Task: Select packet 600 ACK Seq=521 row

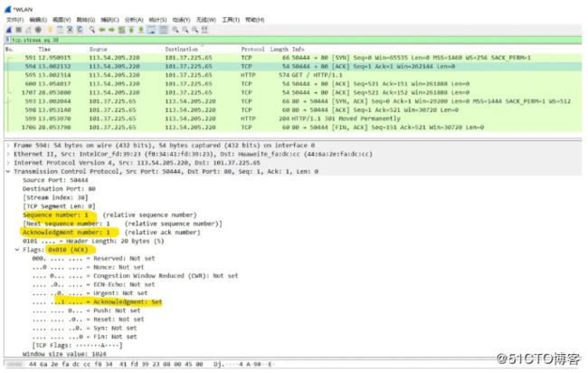Action: point(293,83)
